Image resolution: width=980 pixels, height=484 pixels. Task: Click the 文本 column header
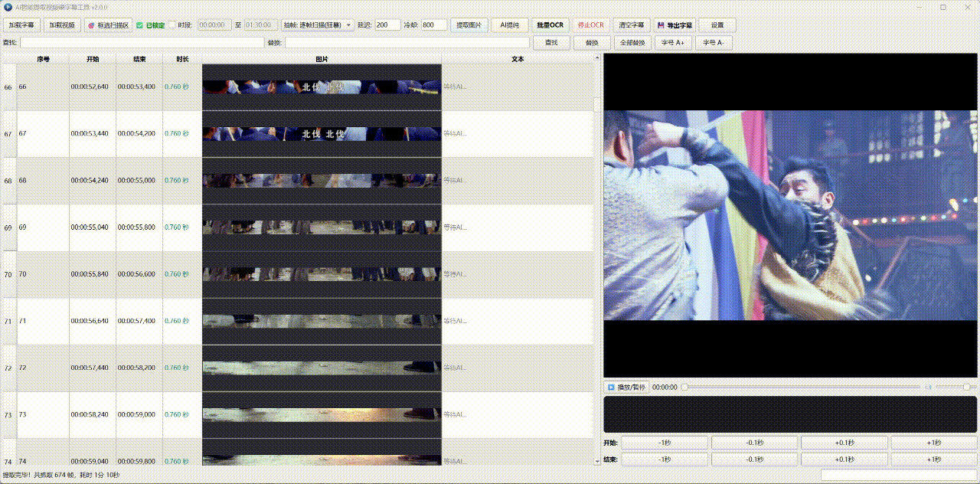click(518, 59)
